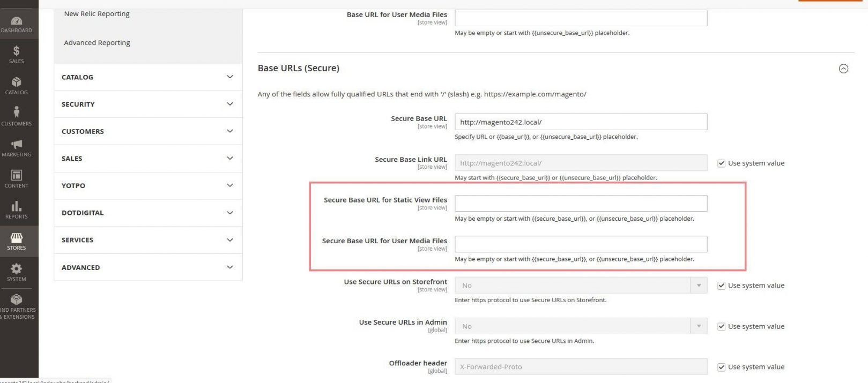Image resolution: width=868 pixels, height=383 pixels.
Task: Uncheck Use system value for Secure Base Link URL
Action: [x=721, y=163]
